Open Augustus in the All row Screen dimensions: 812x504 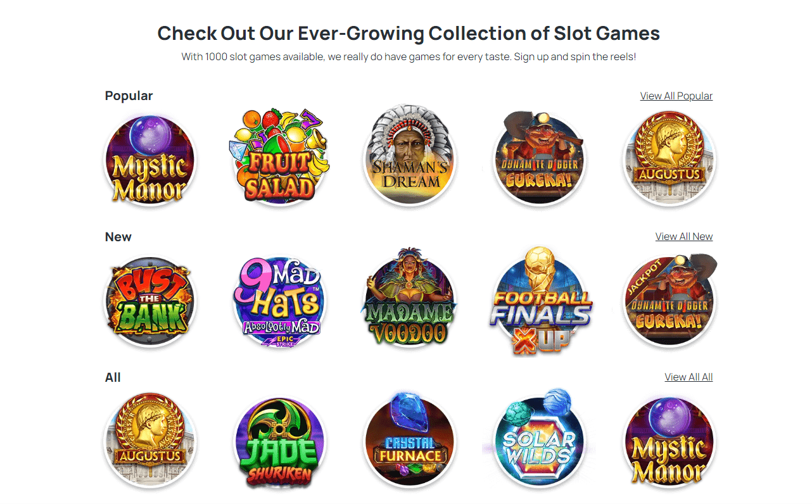point(150,441)
